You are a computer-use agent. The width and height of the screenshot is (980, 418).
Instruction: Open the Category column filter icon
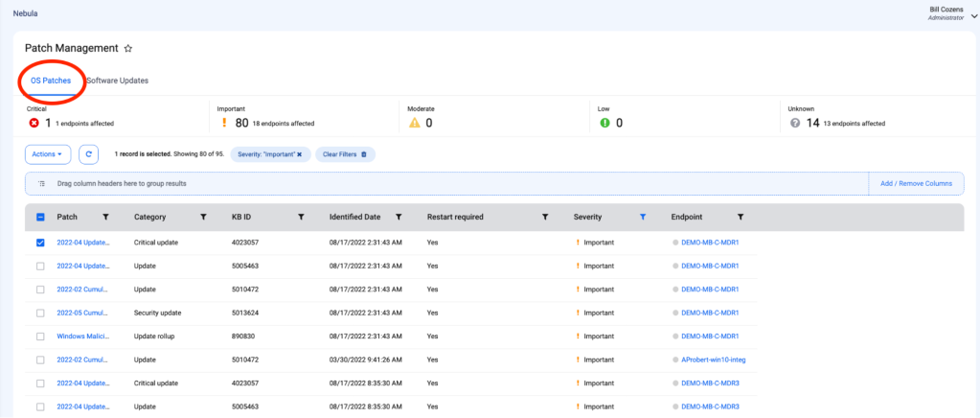(x=203, y=218)
